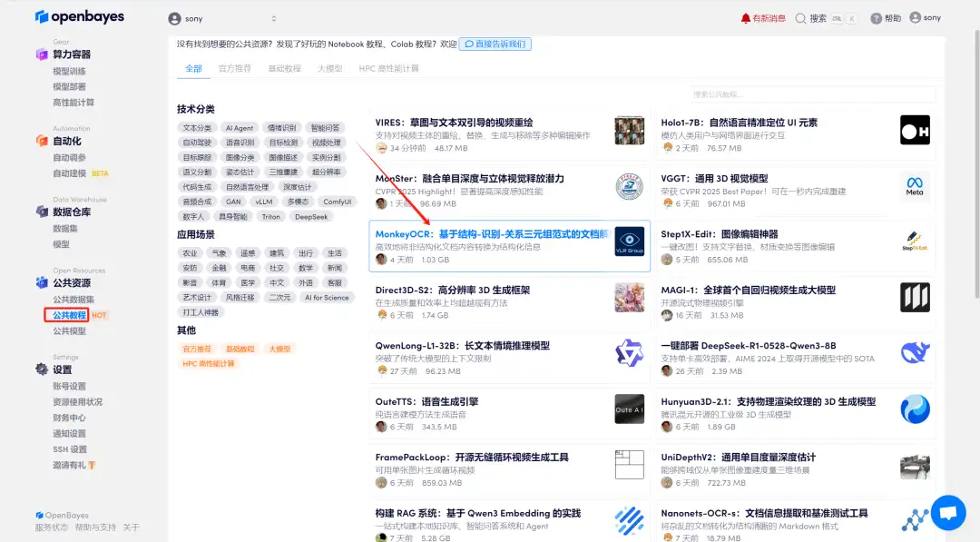Click the search magnifier icon
Image resolution: width=980 pixels, height=542 pixels.
point(800,18)
